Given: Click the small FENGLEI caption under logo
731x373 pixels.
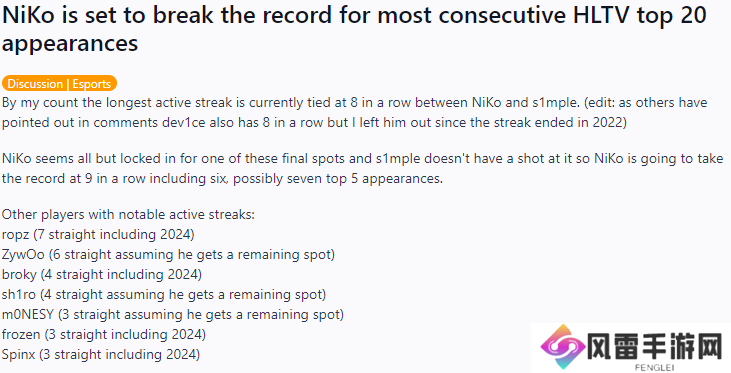Looking at the screenshot, I should coord(654,368).
